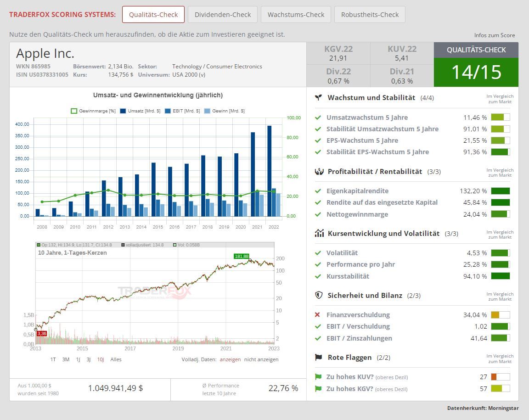Click the Nettogewinnmarge label
Image resolution: width=529 pixels, height=420 pixels.
coord(357,214)
